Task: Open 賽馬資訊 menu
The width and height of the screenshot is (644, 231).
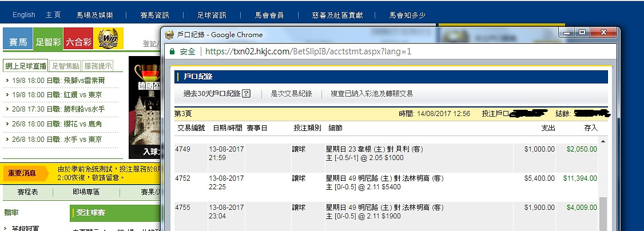Action: [154, 15]
